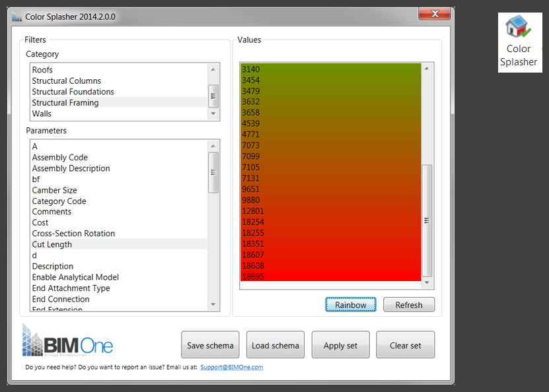549x392 pixels.
Task: Click the 18254 value swatch
Action: pyautogui.click(x=330, y=222)
